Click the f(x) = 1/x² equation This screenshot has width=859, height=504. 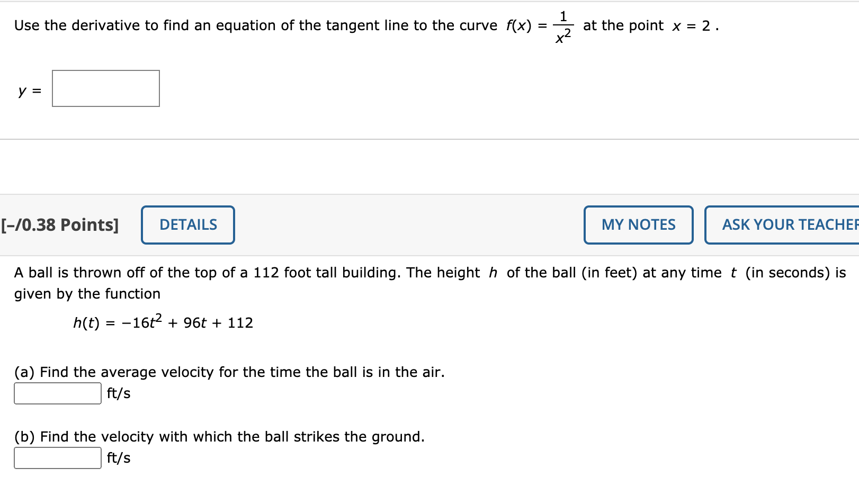point(540,25)
